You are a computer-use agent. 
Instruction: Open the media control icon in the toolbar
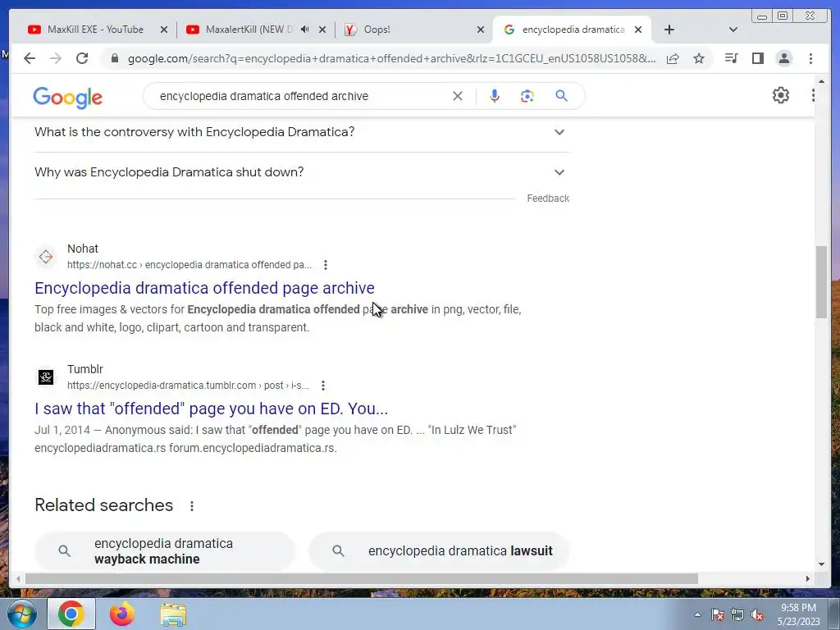click(x=731, y=58)
